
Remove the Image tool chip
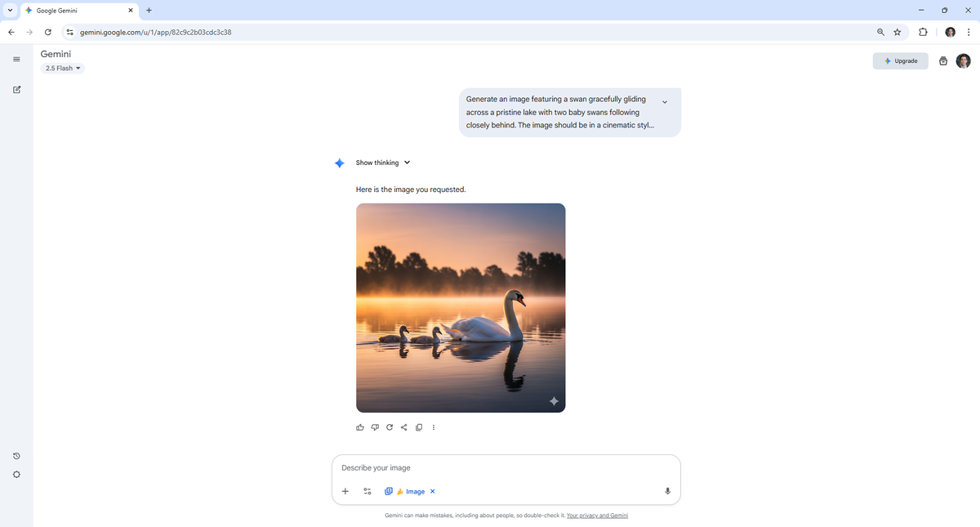tap(433, 491)
